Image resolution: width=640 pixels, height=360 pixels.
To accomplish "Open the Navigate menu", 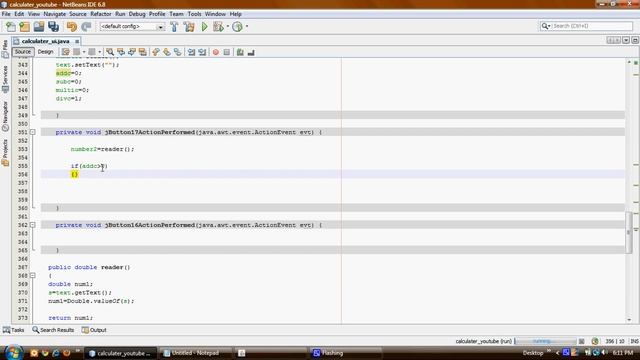I will pyautogui.click(x=55, y=14).
